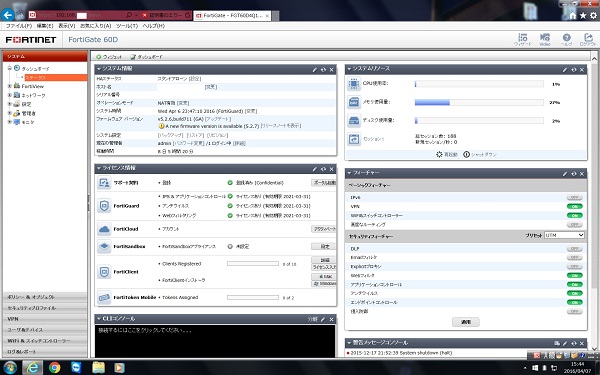Collapse the CLI Console widget triangle

pyautogui.click(x=99, y=319)
